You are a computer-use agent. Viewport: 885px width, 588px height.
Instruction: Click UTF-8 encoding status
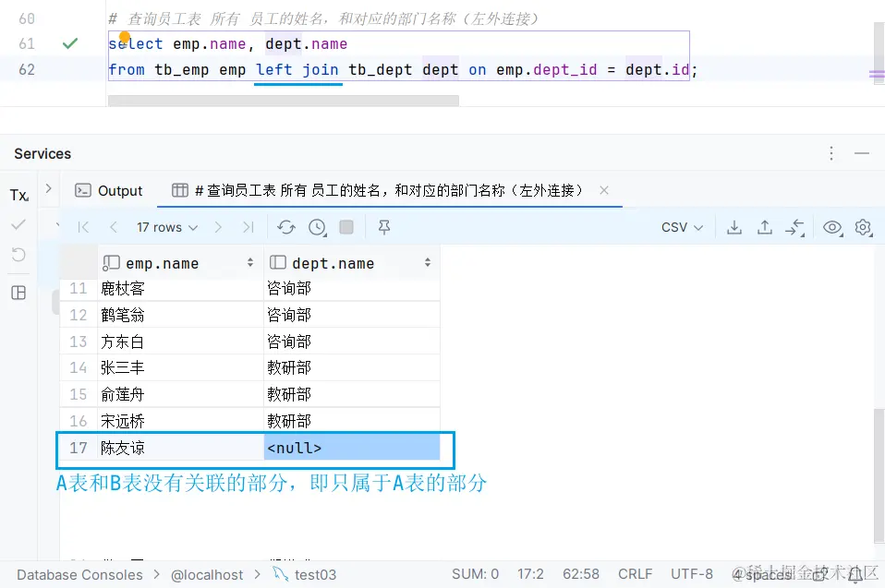(691, 574)
